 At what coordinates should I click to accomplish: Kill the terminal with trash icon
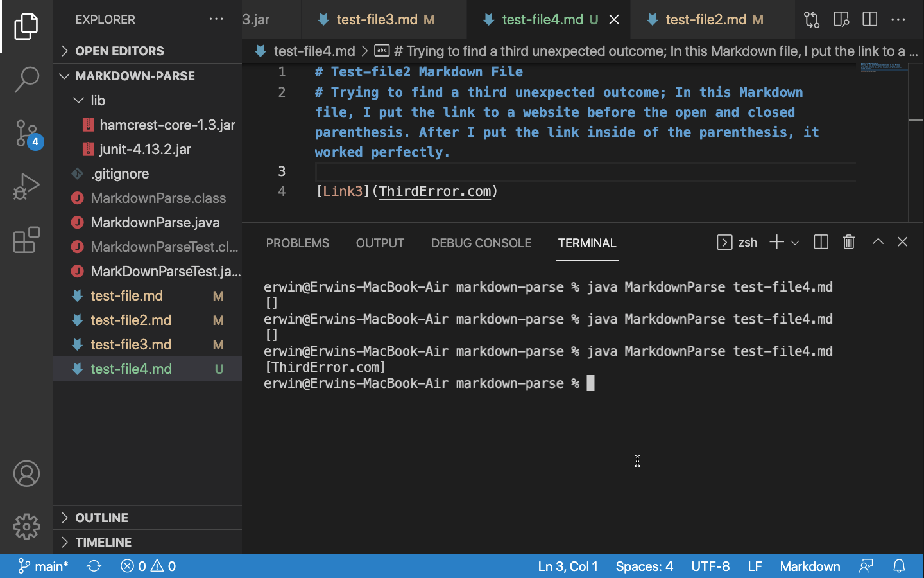(849, 242)
